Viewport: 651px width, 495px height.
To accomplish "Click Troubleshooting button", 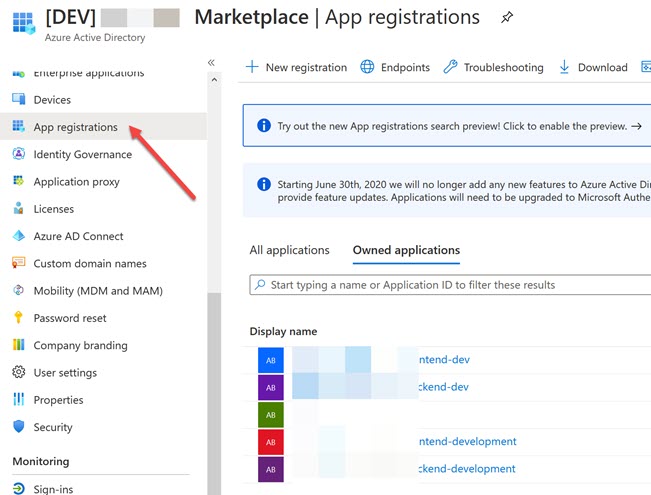I will tap(493, 67).
